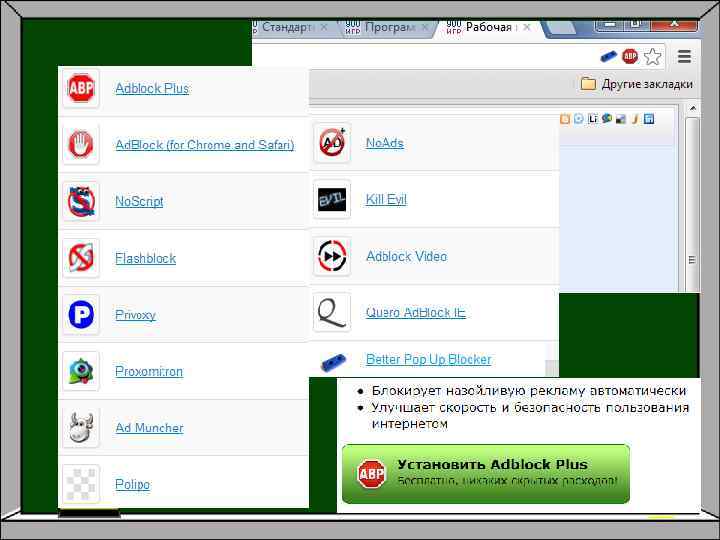The image size is (720, 540).
Task: Click the Ad Muncher cow icon
Action: click(x=81, y=428)
